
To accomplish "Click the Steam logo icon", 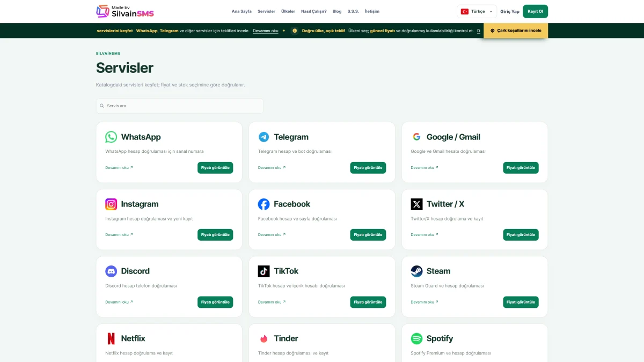I will pyautogui.click(x=416, y=271).
